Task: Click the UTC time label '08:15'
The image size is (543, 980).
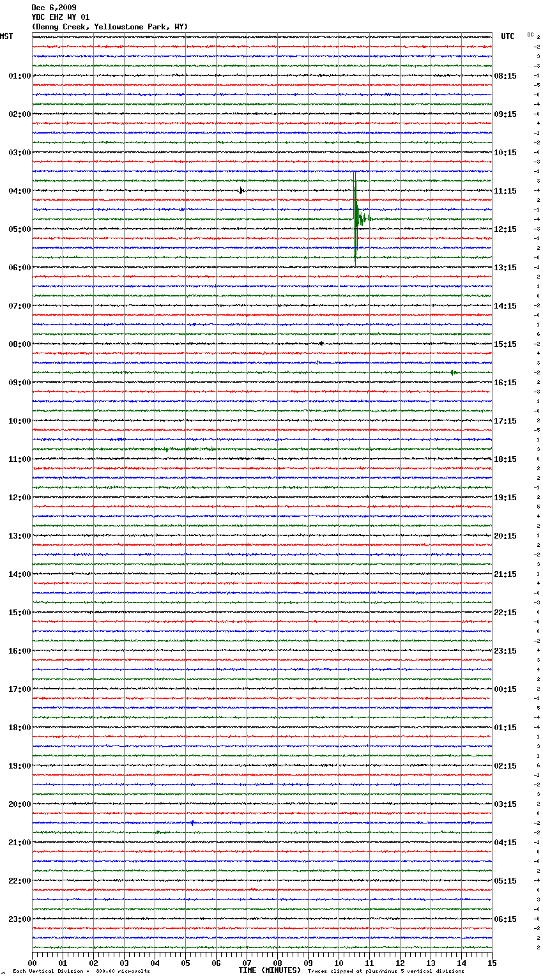Action: click(505, 76)
